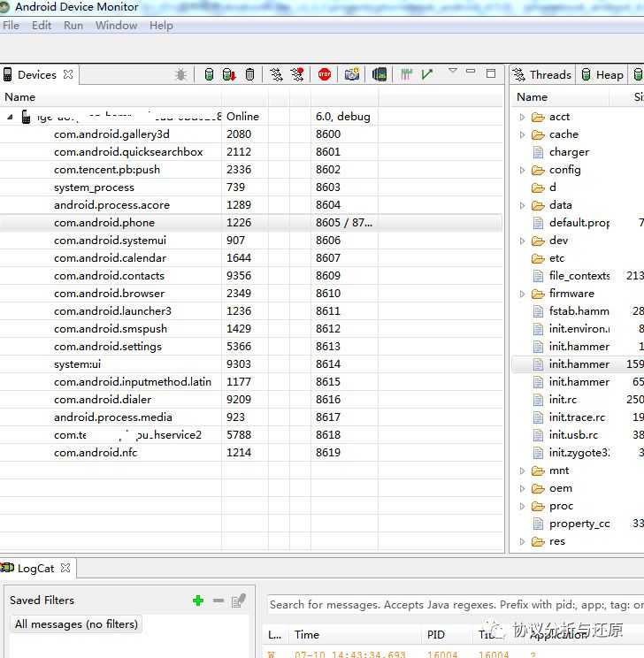Image resolution: width=644 pixels, height=658 pixels.
Task: Delete the selected LogCat filter
Action: tap(218, 601)
